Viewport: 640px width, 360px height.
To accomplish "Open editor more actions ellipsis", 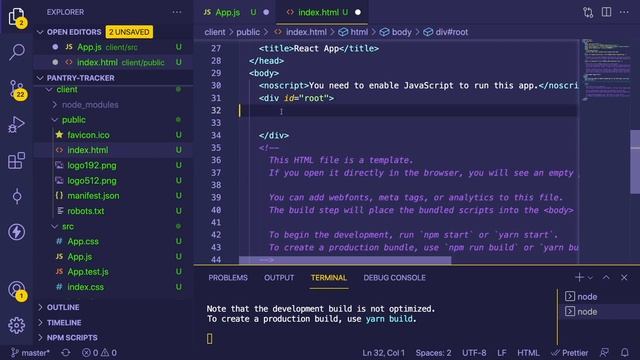I will (624, 12).
